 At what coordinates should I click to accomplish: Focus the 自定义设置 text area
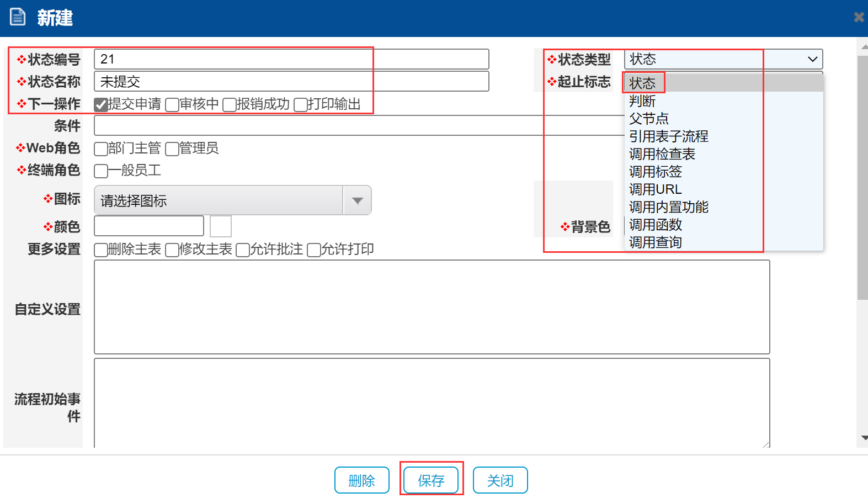tap(432, 307)
